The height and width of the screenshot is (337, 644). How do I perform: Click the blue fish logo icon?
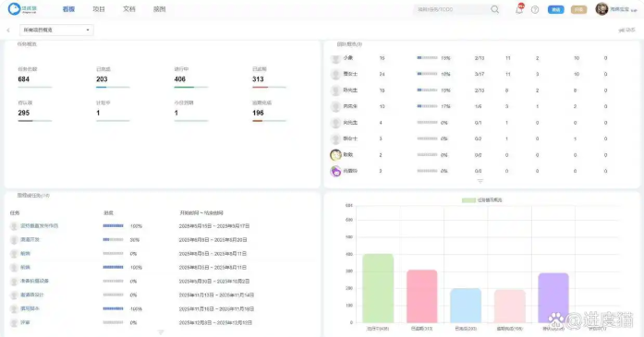14,8
